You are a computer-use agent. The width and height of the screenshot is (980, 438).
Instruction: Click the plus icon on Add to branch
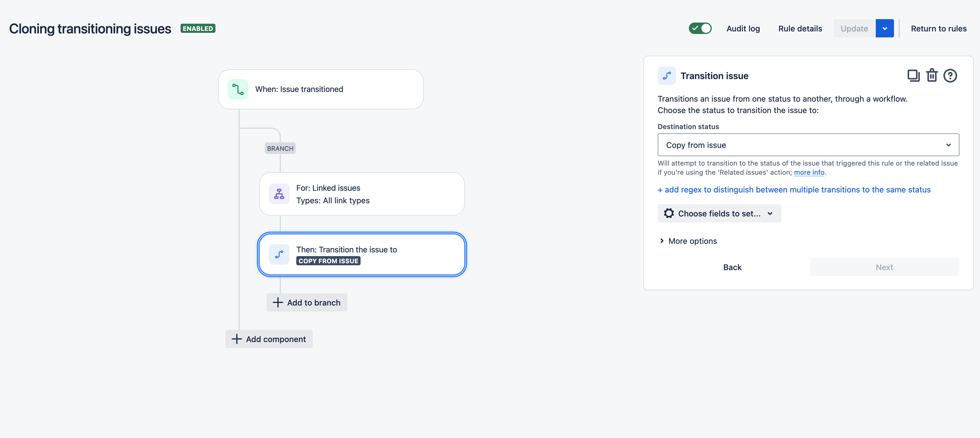[x=278, y=302]
